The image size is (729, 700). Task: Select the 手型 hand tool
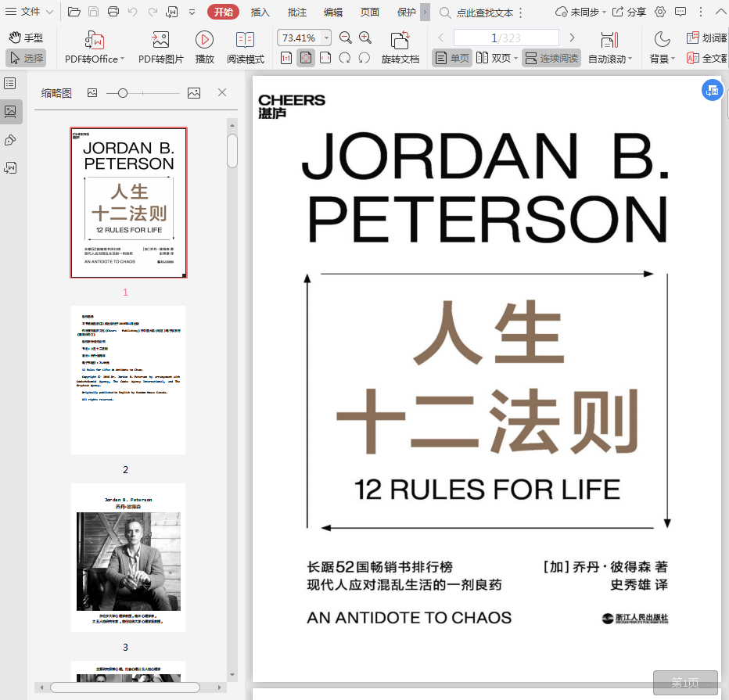pyautogui.click(x=26, y=38)
